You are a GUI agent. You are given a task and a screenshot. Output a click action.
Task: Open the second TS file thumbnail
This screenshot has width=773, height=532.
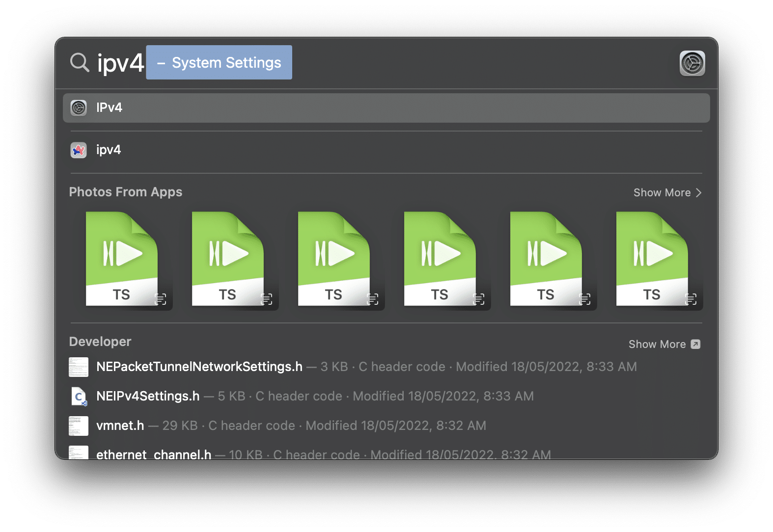pos(228,259)
